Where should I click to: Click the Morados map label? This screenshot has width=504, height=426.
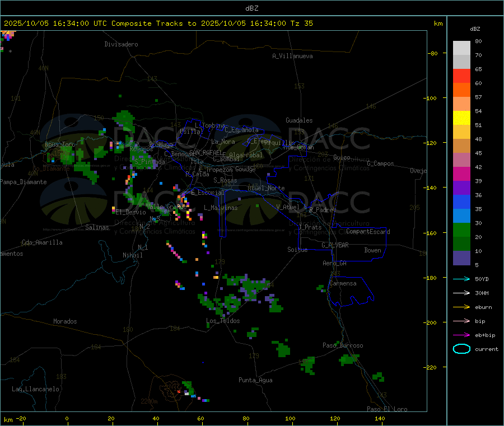tap(65, 321)
